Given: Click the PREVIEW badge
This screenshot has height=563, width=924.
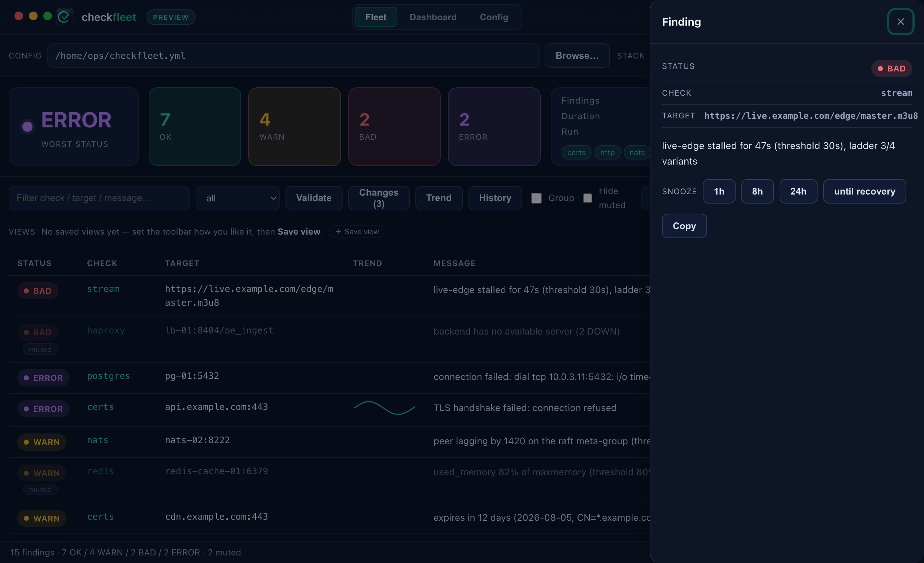Looking at the screenshot, I should coord(171,17).
